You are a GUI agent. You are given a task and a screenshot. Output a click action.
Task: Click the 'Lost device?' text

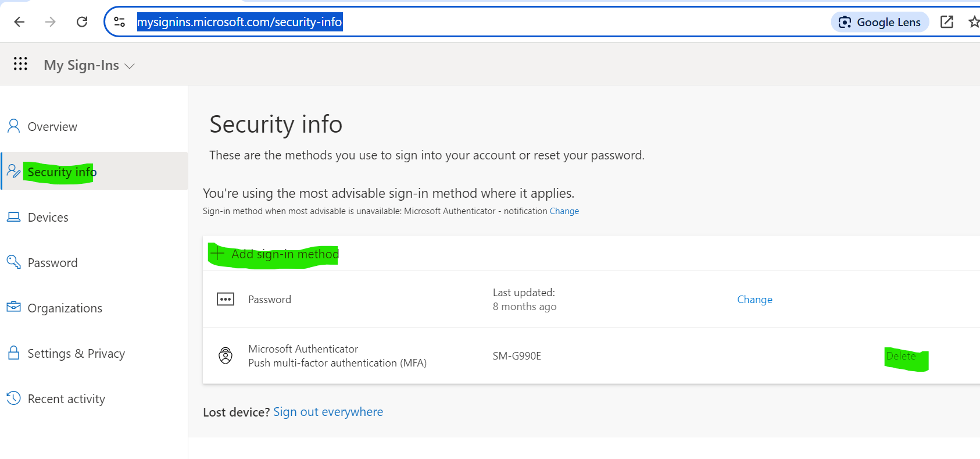coord(237,412)
